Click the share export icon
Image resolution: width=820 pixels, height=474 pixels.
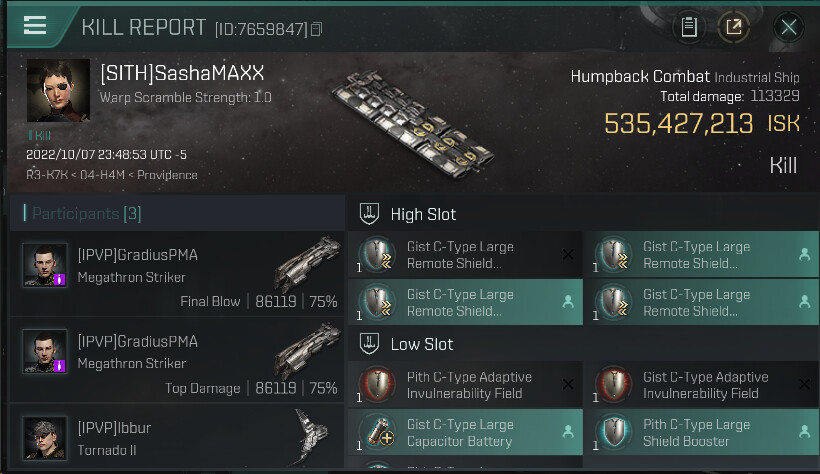734,27
